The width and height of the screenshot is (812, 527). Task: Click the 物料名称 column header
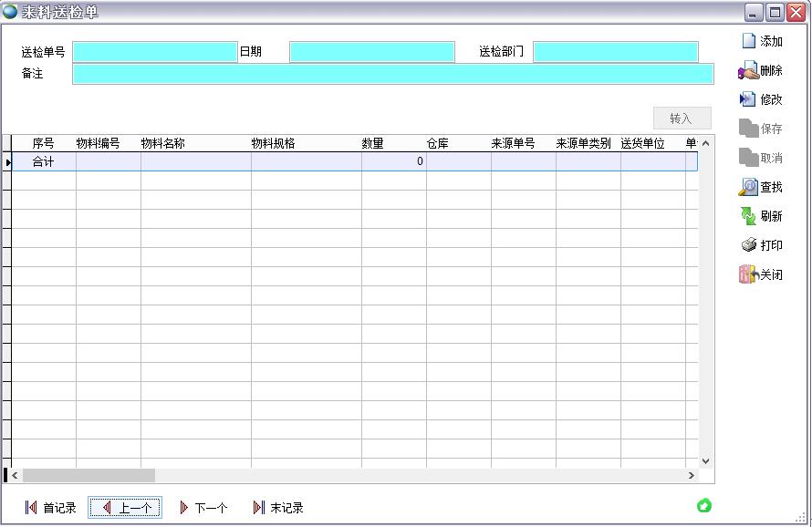click(x=163, y=143)
